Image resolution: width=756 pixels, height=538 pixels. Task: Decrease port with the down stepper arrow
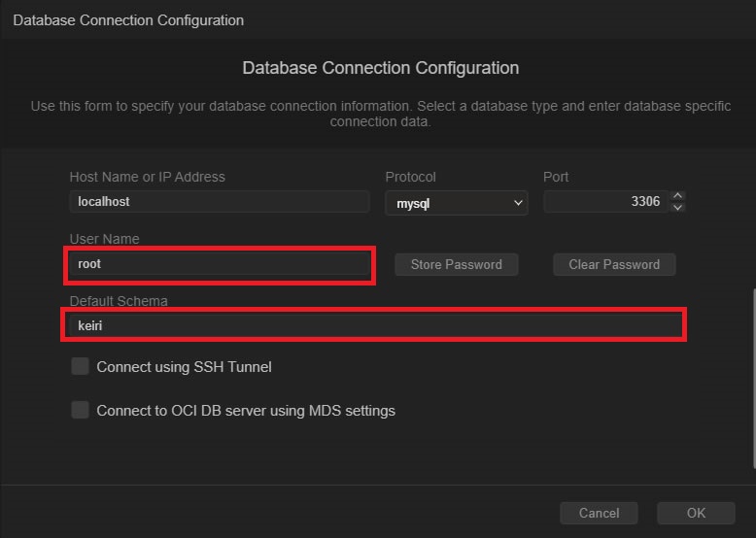click(678, 207)
